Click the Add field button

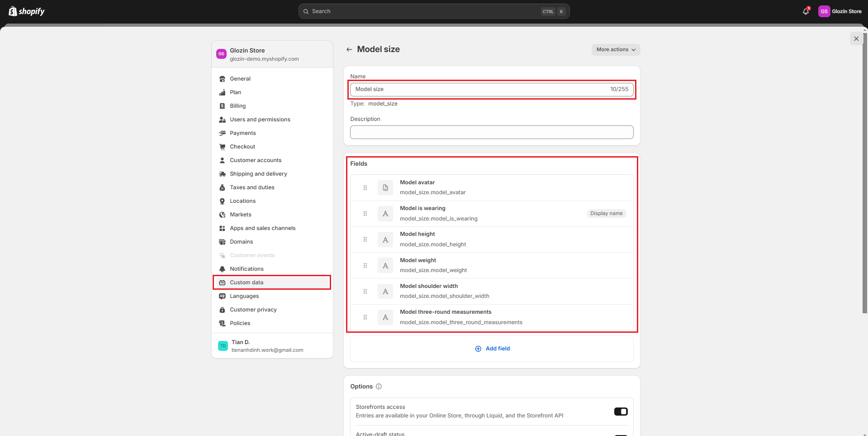click(x=492, y=349)
